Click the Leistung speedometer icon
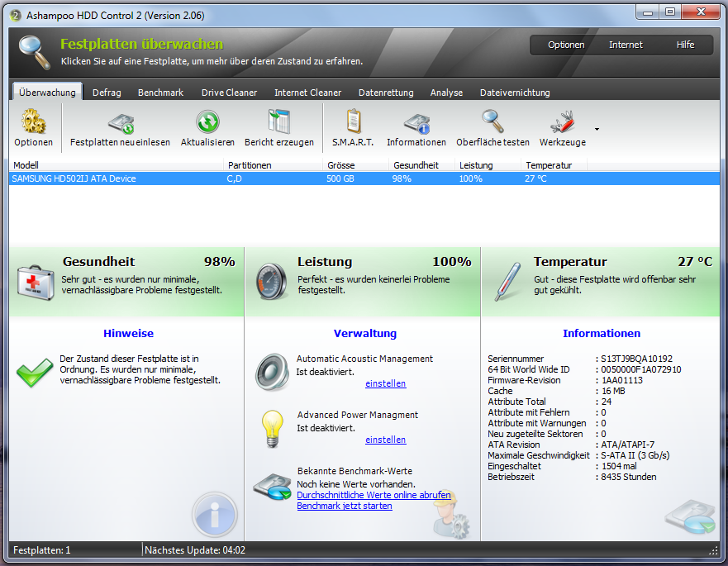 pos(272,282)
